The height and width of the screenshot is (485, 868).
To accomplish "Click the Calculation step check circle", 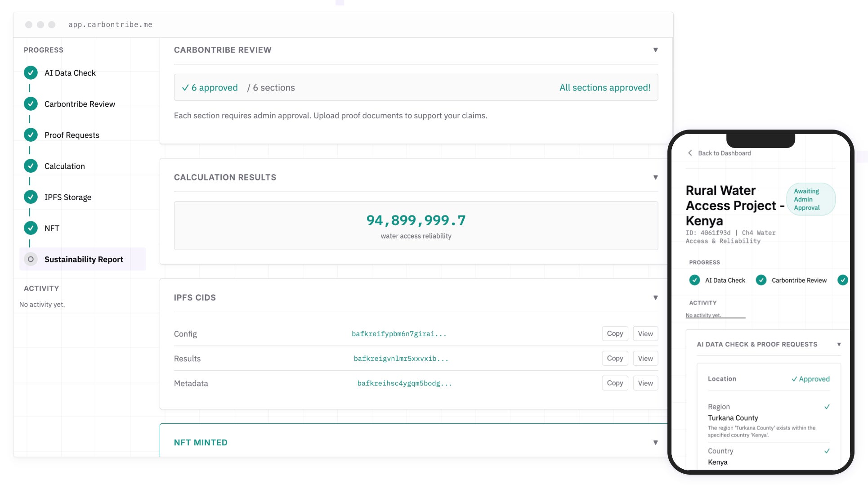I will click(31, 166).
